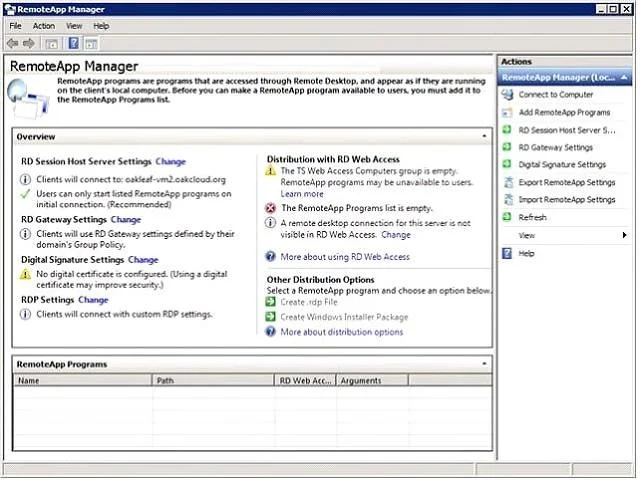Click the Back arrow toolbar icon
The width and height of the screenshot is (640, 482).
[12, 43]
